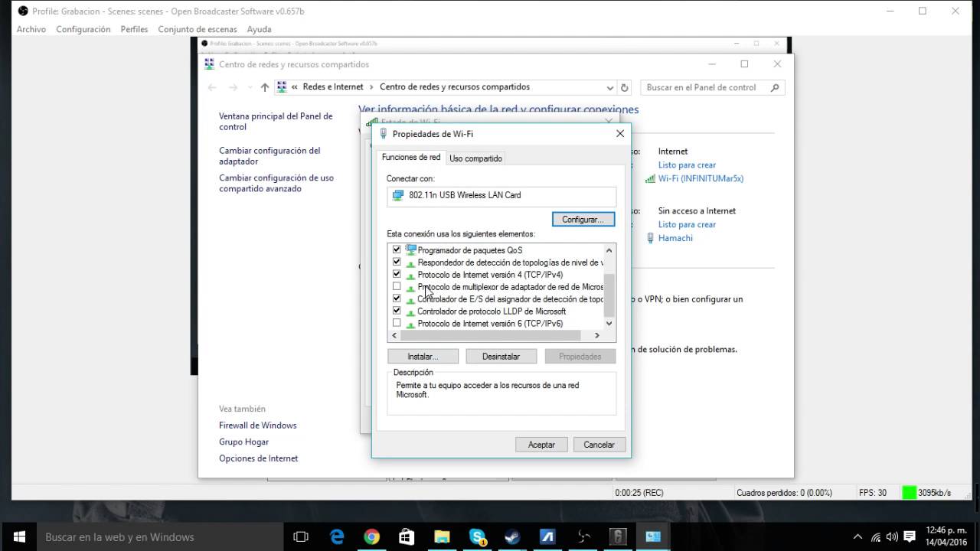Click Cancelar in Propiedades de Wi-Fi
Screen dimensions: 980x551
tap(599, 445)
